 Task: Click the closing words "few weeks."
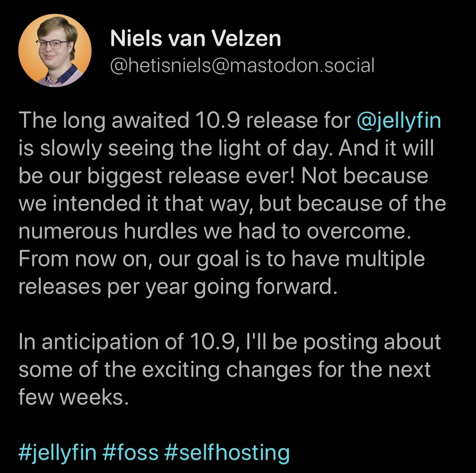[x=74, y=397]
